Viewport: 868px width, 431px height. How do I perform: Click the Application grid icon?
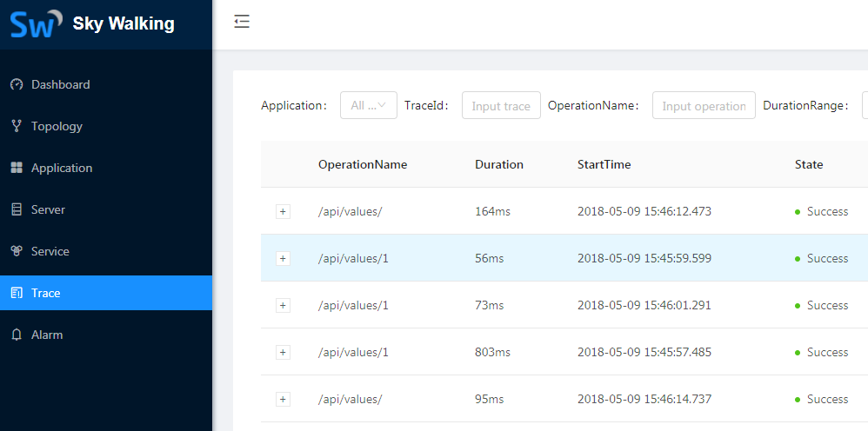pos(16,168)
